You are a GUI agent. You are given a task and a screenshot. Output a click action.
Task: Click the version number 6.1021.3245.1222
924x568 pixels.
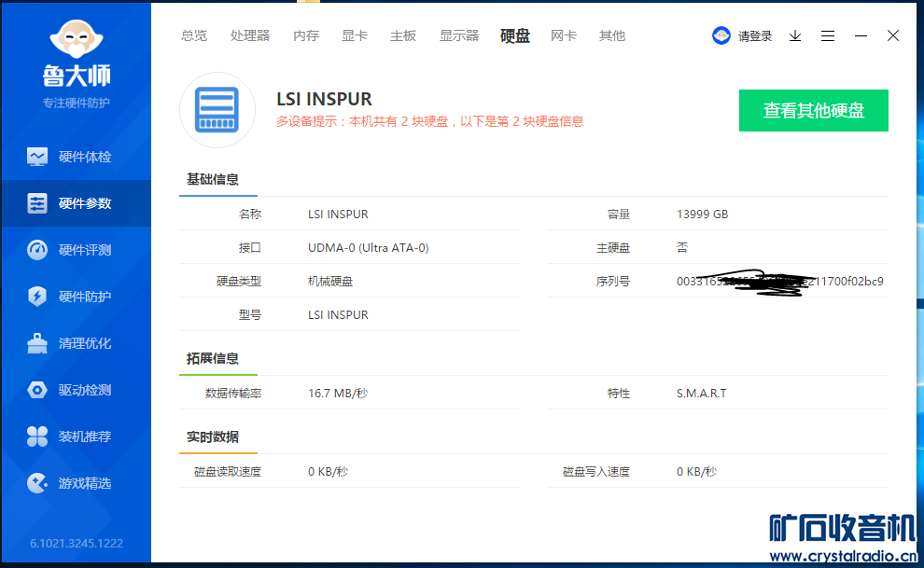click(x=76, y=543)
